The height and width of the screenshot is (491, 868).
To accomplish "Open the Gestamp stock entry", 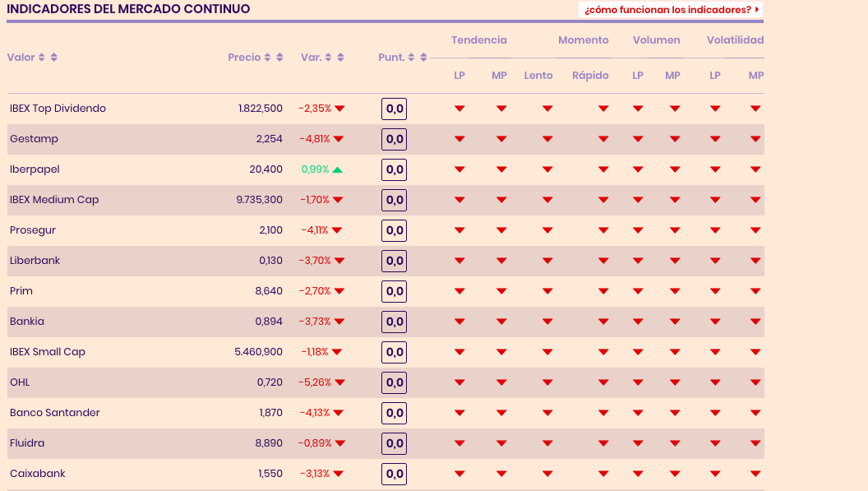I will pos(34,138).
